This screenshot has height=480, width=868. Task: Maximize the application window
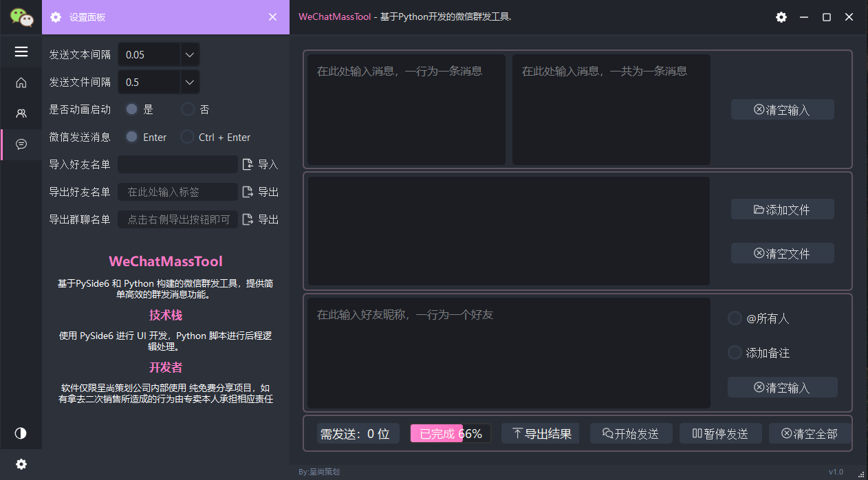point(827,17)
